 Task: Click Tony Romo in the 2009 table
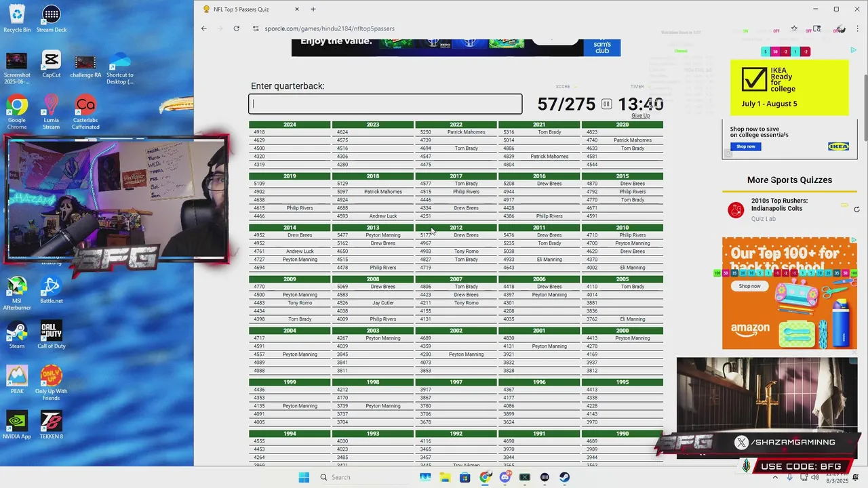(x=300, y=303)
